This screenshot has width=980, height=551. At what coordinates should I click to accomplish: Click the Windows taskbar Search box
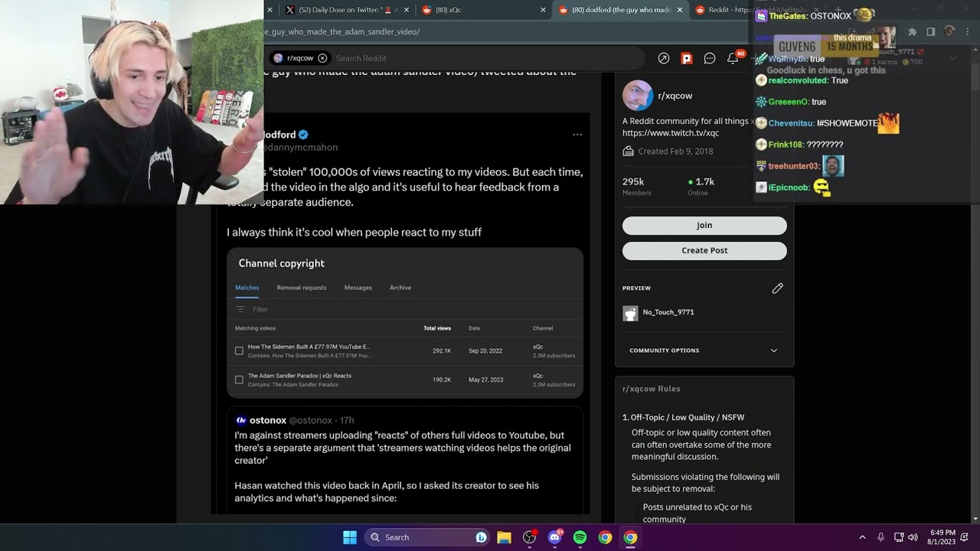(x=427, y=537)
